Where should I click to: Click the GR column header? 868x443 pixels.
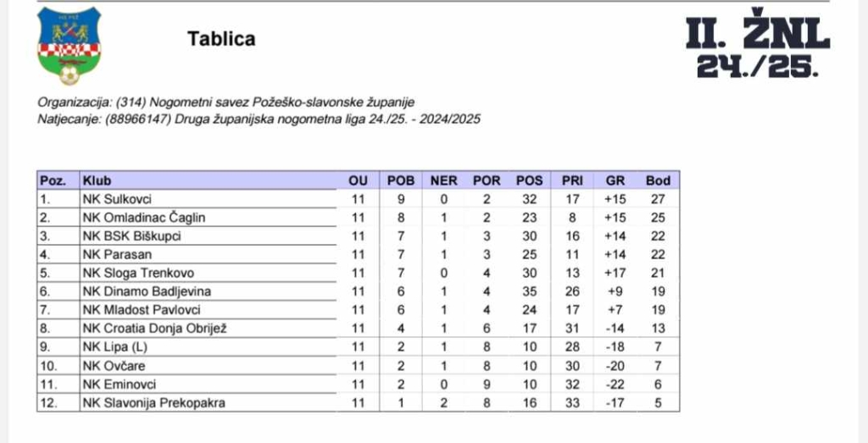(615, 180)
